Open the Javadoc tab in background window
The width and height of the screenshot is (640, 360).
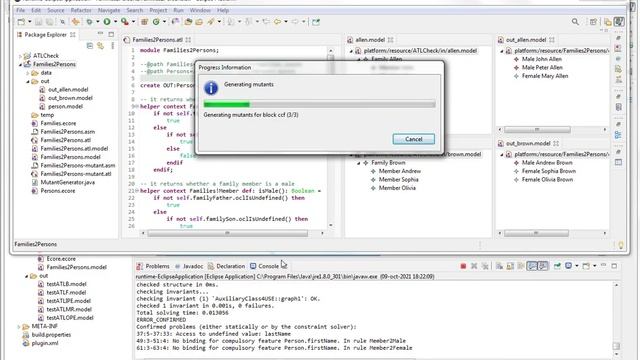click(193, 266)
